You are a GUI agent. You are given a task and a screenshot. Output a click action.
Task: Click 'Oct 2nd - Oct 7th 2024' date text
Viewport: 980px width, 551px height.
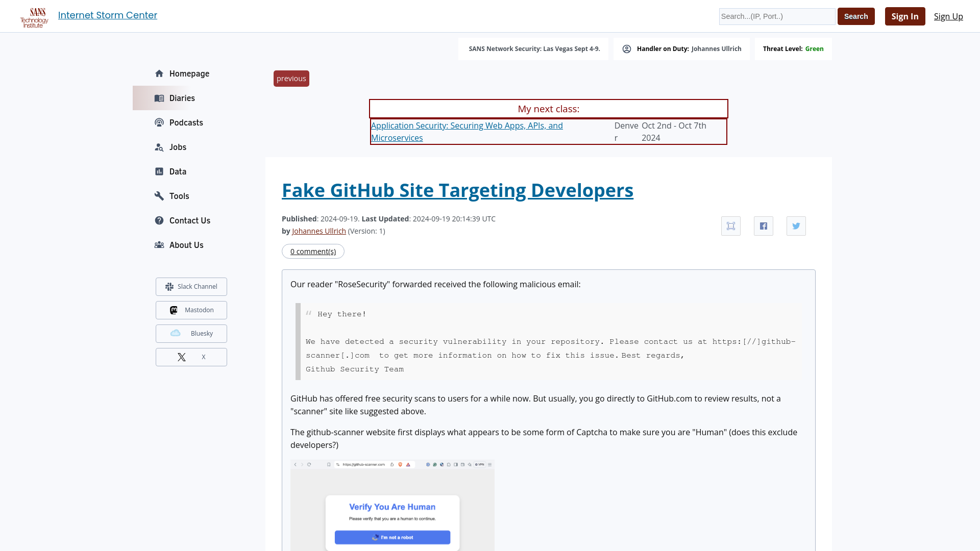click(674, 132)
